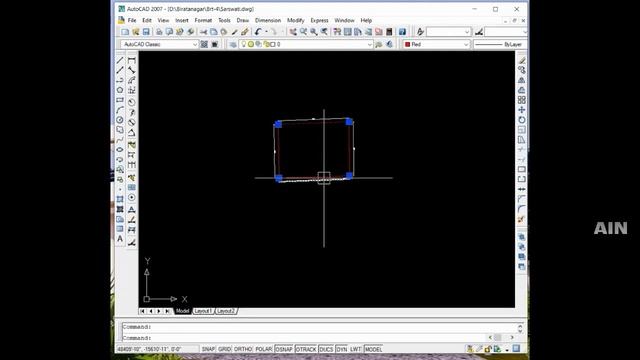Select the Array tool in Modify toolbar
Image resolution: width=640 pixels, height=360 pixels.
[522, 100]
